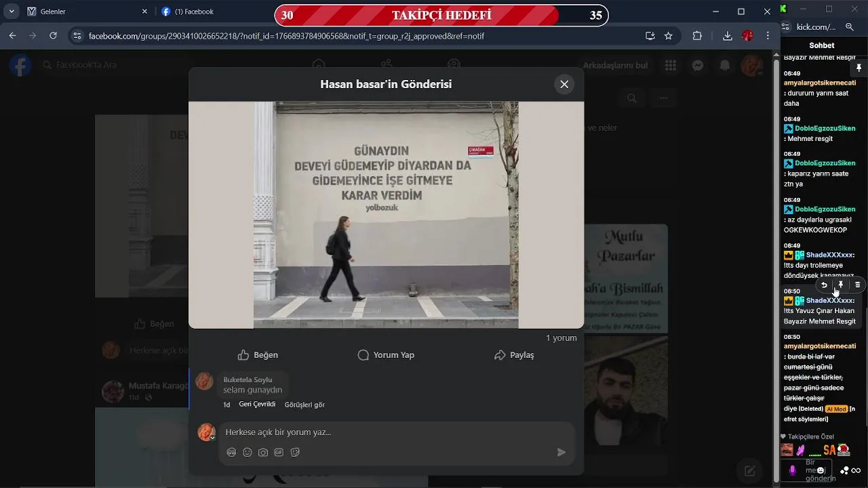Open browser downloads
This screenshot has width=868, height=488.
(727, 36)
